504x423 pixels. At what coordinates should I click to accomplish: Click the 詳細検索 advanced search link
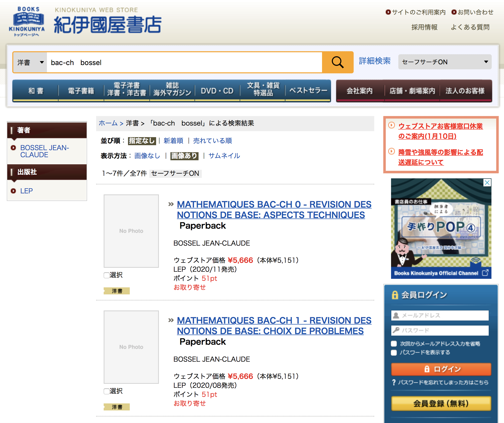tap(375, 61)
